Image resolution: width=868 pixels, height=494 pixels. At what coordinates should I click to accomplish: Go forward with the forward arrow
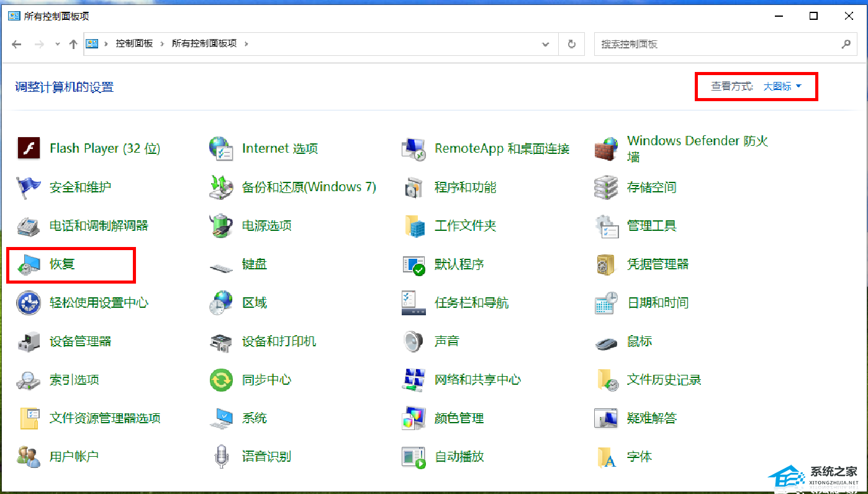pyautogui.click(x=39, y=44)
